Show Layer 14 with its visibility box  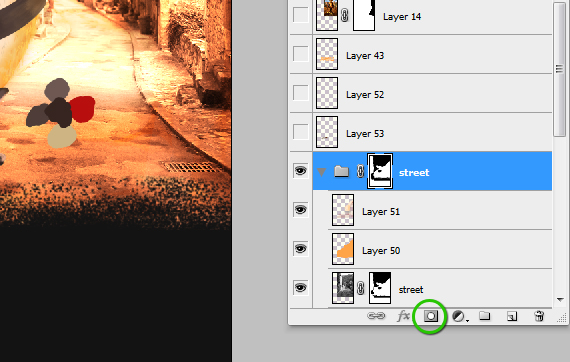click(x=301, y=15)
